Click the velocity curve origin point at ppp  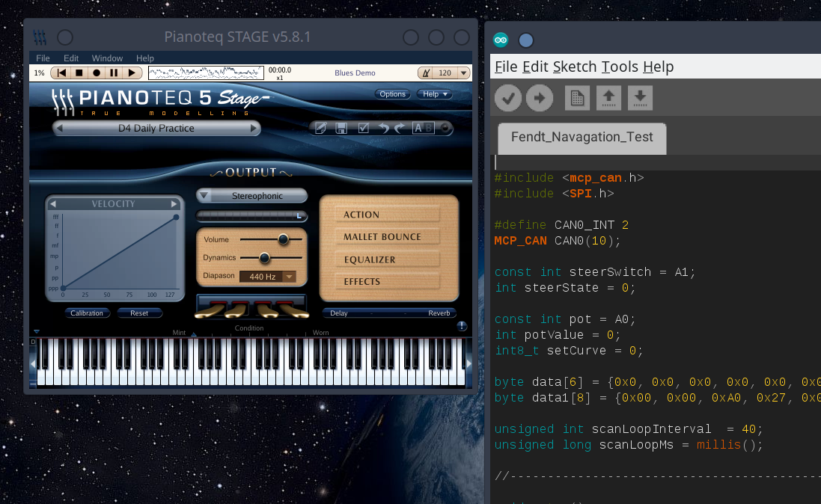point(63,288)
